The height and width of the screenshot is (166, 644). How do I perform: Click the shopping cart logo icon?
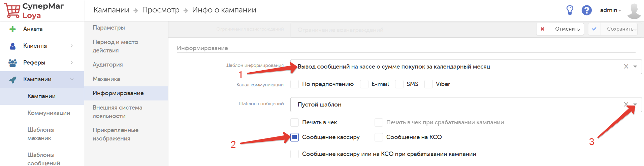pos(12,11)
